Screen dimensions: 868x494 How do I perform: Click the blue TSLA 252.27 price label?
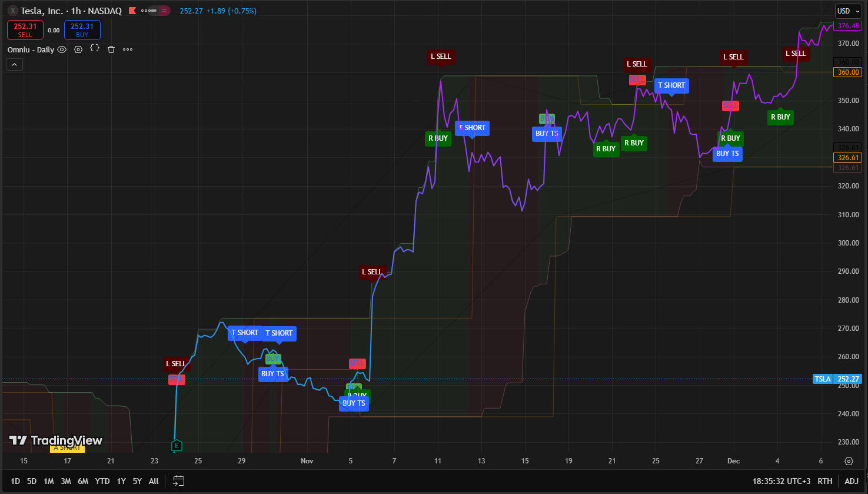coord(837,379)
